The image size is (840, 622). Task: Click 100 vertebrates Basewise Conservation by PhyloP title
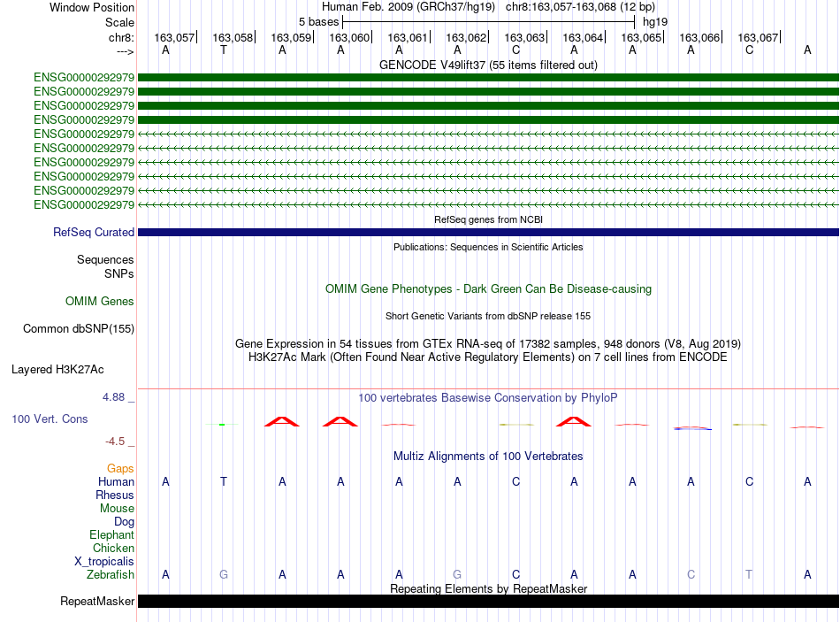point(488,398)
